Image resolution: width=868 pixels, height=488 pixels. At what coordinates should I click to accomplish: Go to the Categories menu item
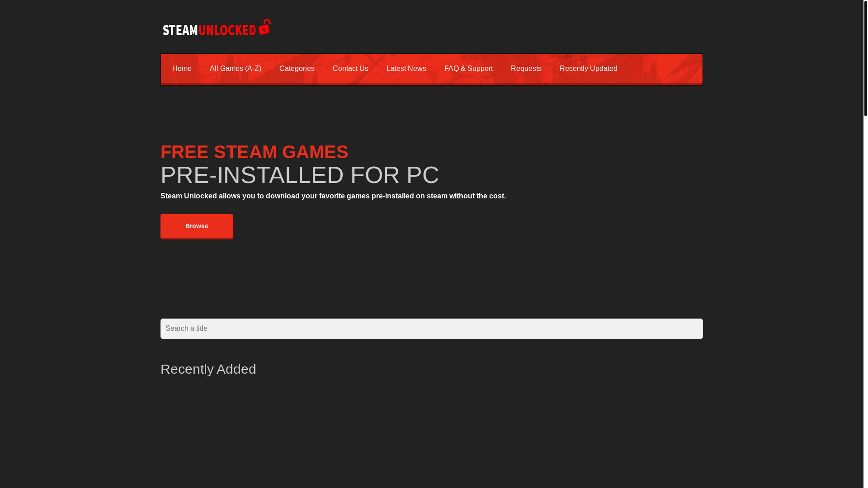(x=297, y=69)
